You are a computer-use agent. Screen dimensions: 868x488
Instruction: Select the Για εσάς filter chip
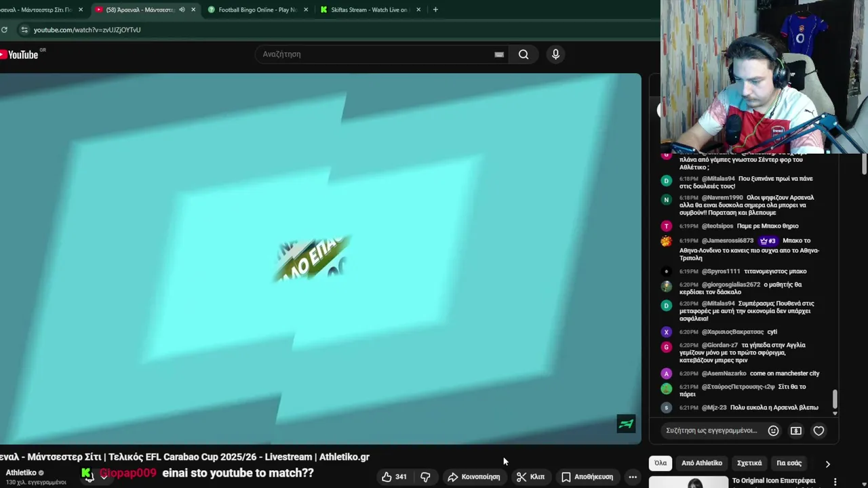[789, 463]
